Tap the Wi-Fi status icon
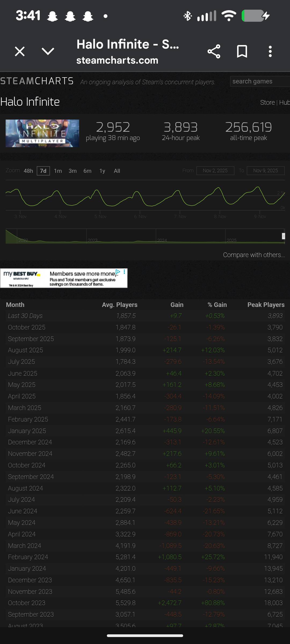The height and width of the screenshot is (644, 290). (x=229, y=16)
